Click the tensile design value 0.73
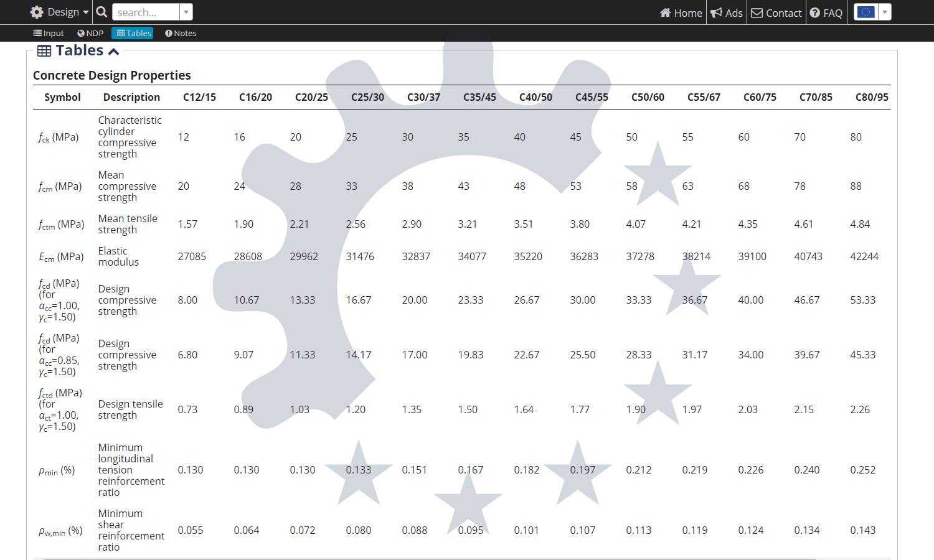934x560 pixels. click(x=187, y=409)
